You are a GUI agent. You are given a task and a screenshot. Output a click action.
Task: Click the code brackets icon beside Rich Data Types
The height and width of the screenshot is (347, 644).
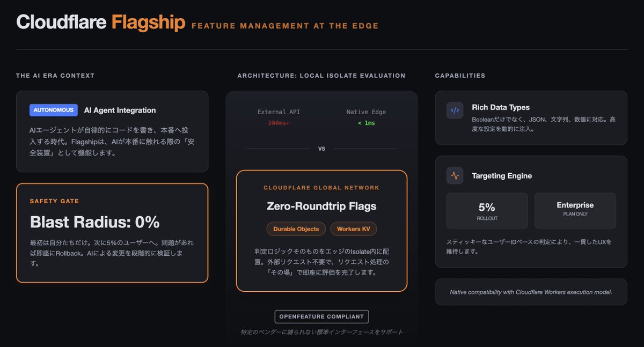point(455,110)
